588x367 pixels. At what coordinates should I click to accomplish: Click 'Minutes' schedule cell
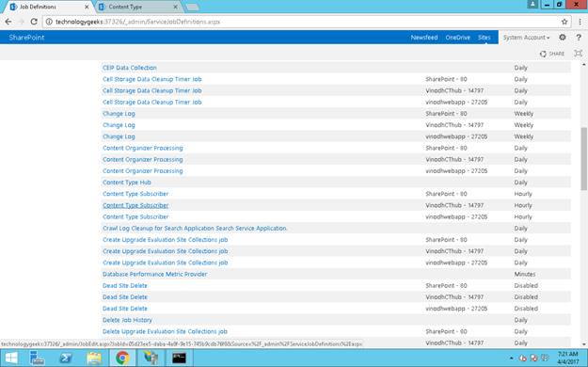pyautogui.click(x=525, y=274)
